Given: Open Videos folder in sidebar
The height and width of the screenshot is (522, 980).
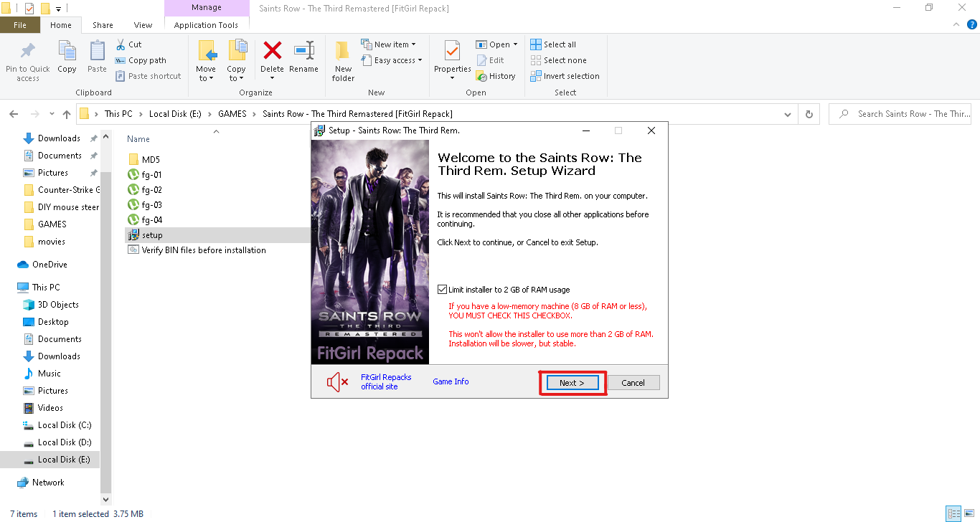Looking at the screenshot, I should 43,408.
